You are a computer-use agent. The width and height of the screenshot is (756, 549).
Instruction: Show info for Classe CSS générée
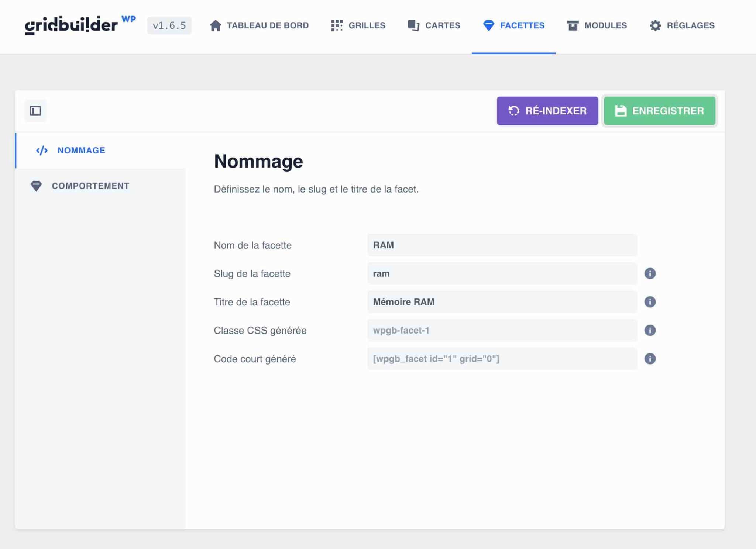point(650,330)
